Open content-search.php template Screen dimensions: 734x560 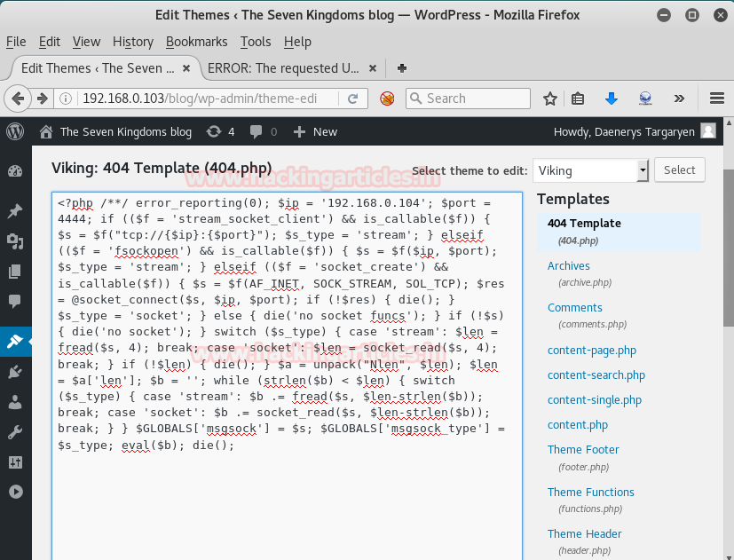(596, 375)
